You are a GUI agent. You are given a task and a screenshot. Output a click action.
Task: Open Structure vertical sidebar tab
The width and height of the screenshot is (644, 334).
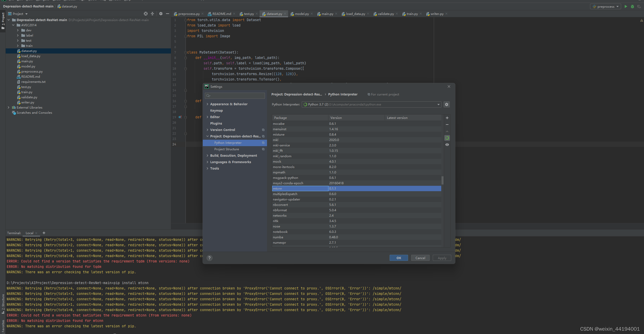point(3,304)
